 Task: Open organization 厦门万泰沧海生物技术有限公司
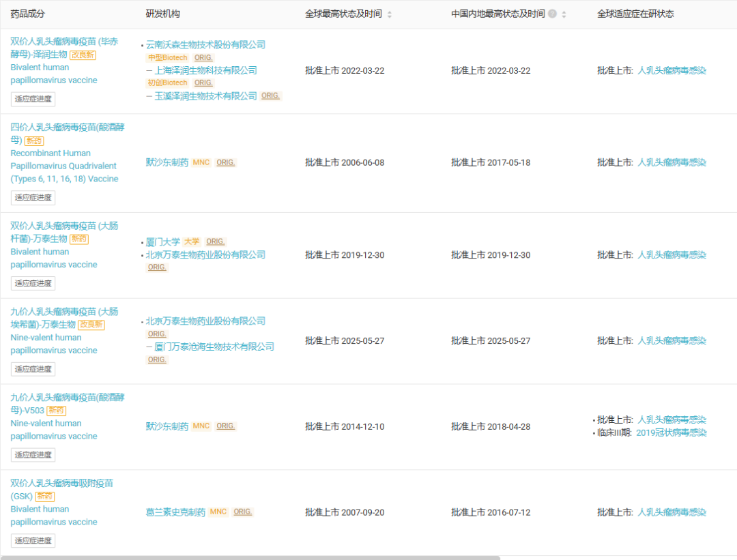(214, 347)
